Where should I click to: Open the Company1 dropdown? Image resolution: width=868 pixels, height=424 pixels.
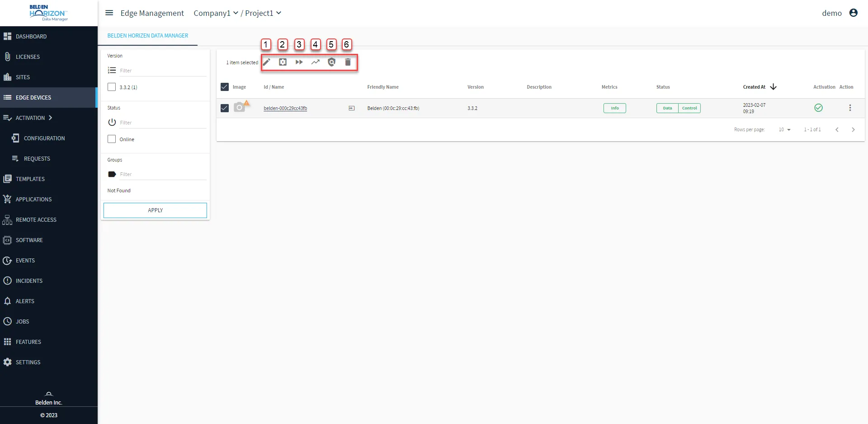[x=216, y=13]
